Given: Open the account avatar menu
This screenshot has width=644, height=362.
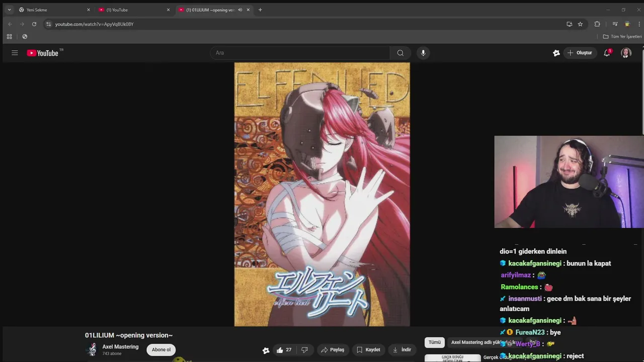Looking at the screenshot, I should click(626, 53).
